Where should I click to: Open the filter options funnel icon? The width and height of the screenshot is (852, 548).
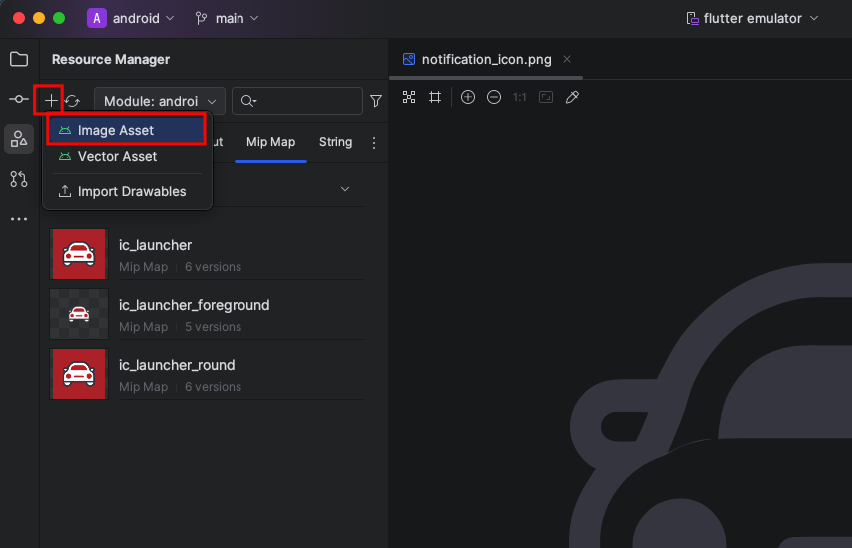point(375,101)
